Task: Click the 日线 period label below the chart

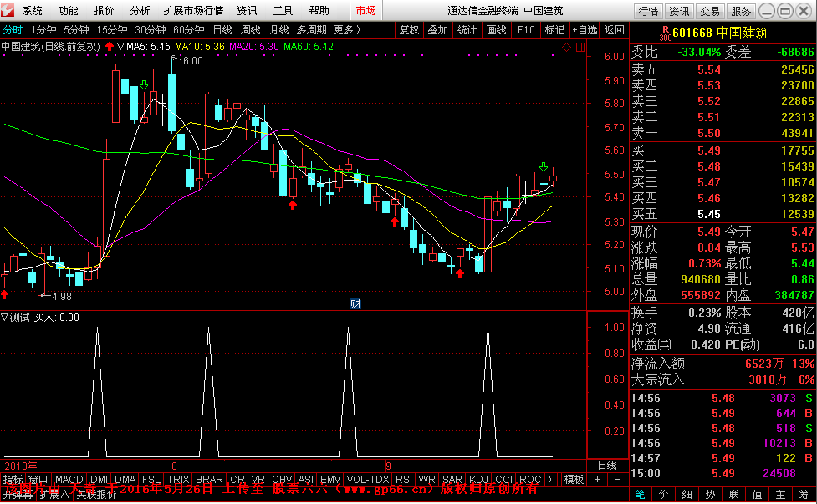Action: 606,465
